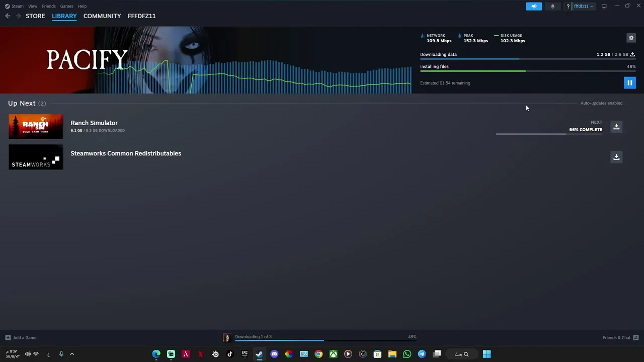Screen dimensions: 644x362
Task: Open the Games menu
Action: [66, 6]
